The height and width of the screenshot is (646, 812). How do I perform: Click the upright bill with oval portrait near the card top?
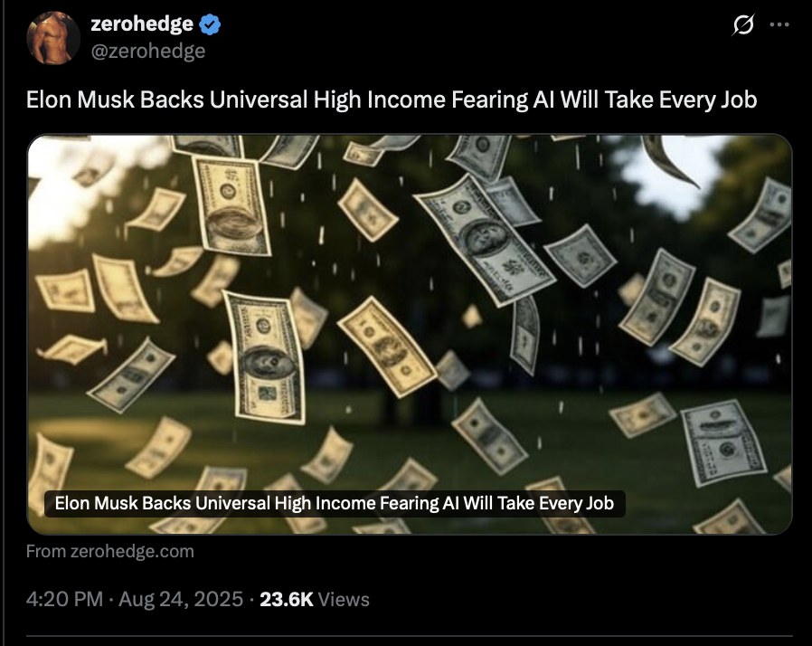click(231, 206)
